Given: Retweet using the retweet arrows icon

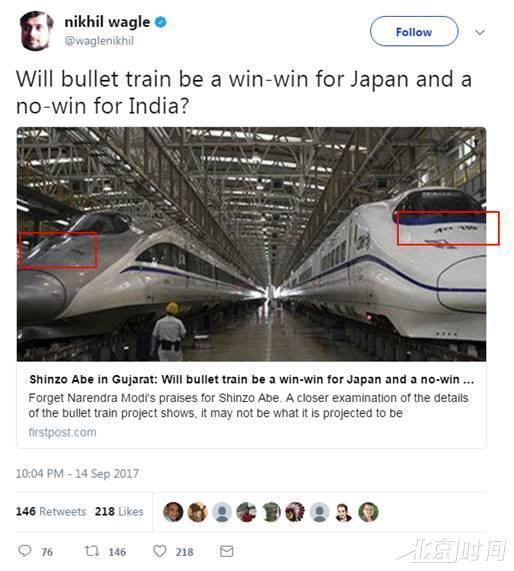Looking at the screenshot, I should 92,551.
